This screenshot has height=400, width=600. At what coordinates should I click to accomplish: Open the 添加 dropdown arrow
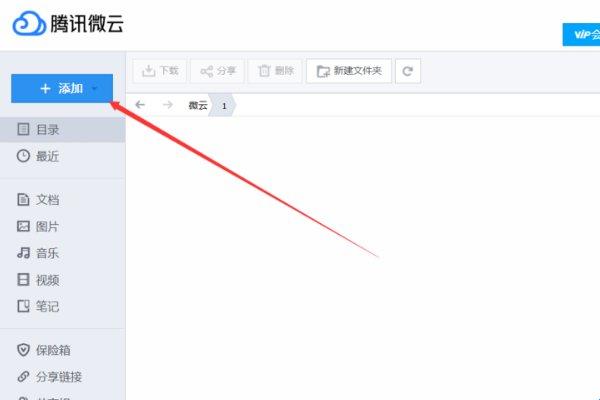coord(95,88)
